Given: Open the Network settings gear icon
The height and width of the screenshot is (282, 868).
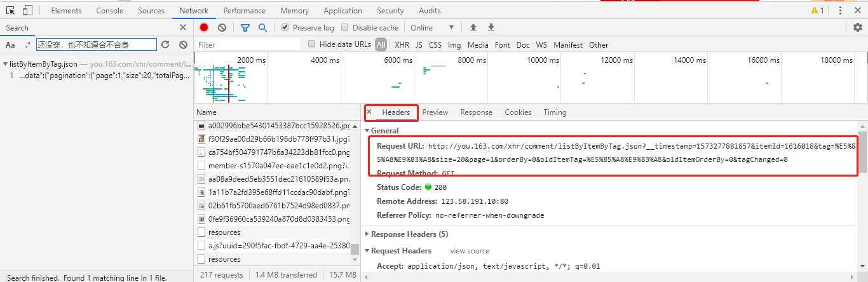Looking at the screenshot, I should point(857,27).
